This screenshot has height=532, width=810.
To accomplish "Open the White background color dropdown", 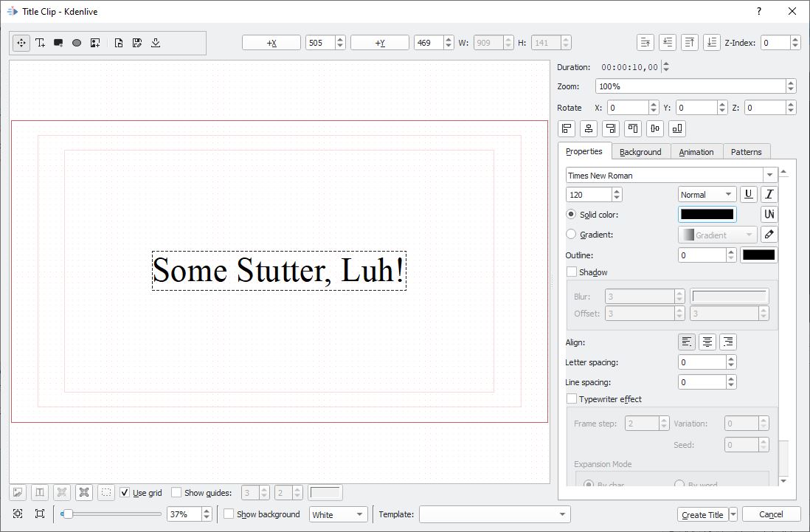I will point(339,515).
